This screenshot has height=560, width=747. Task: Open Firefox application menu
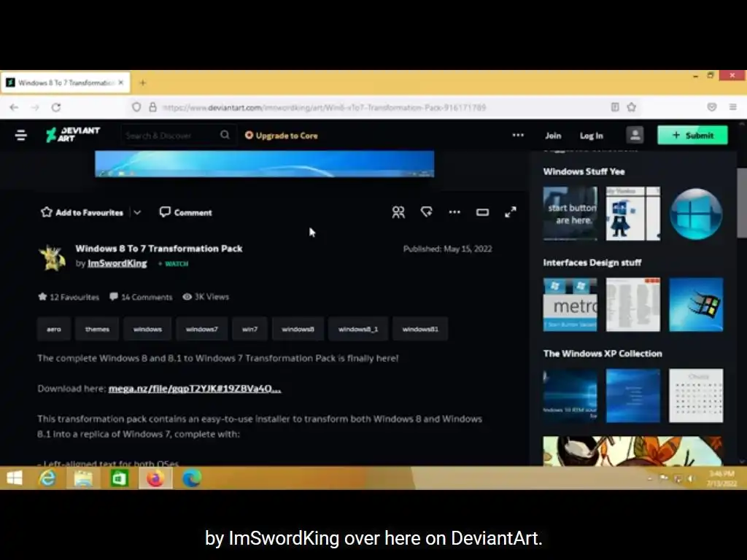pyautogui.click(x=732, y=107)
